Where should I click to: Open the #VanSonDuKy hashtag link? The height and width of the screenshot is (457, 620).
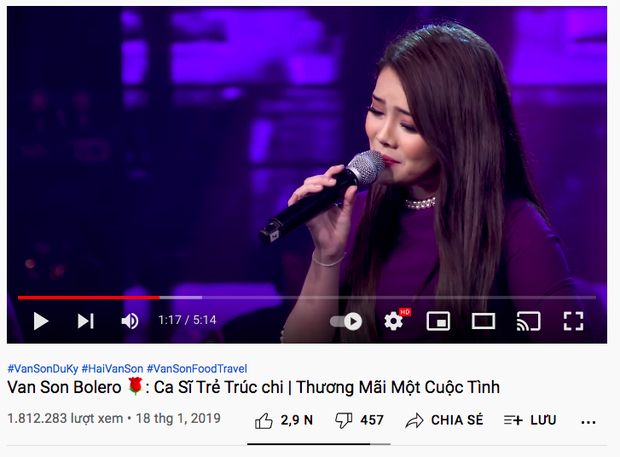coord(43,369)
